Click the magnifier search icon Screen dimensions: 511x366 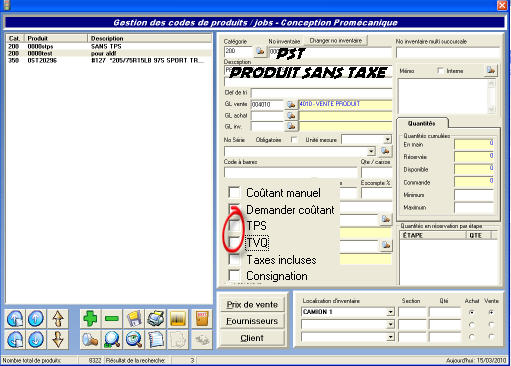pos(112,340)
